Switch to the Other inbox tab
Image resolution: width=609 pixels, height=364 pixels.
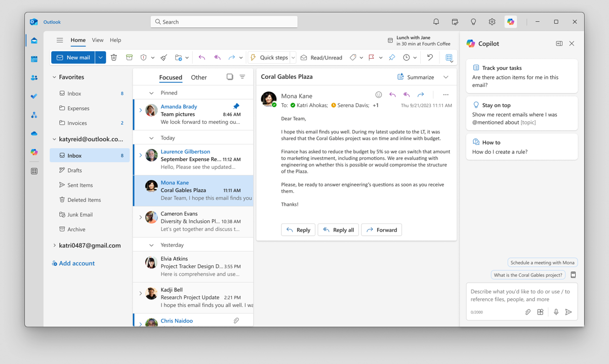pyautogui.click(x=199, y=77)
